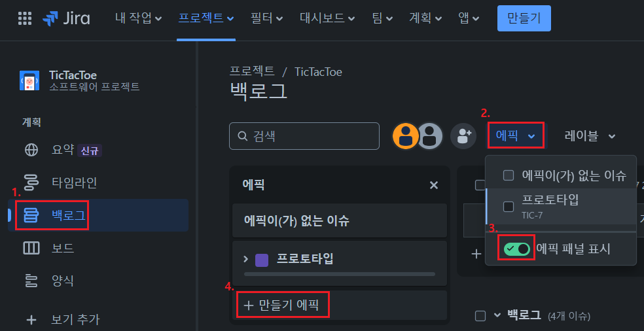Select the orange user avatar filter
Image resolution: width=644 pixels, height=331 pixels.
point(406,136)
